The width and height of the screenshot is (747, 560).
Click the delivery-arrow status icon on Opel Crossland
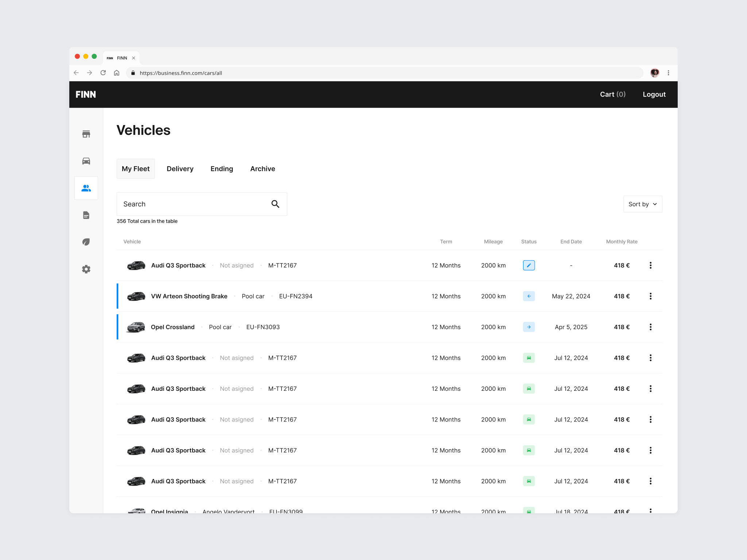[529, 327]
